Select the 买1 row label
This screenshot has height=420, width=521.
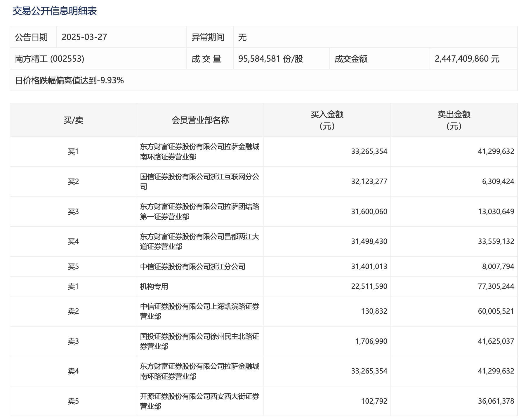pos(73,151)
